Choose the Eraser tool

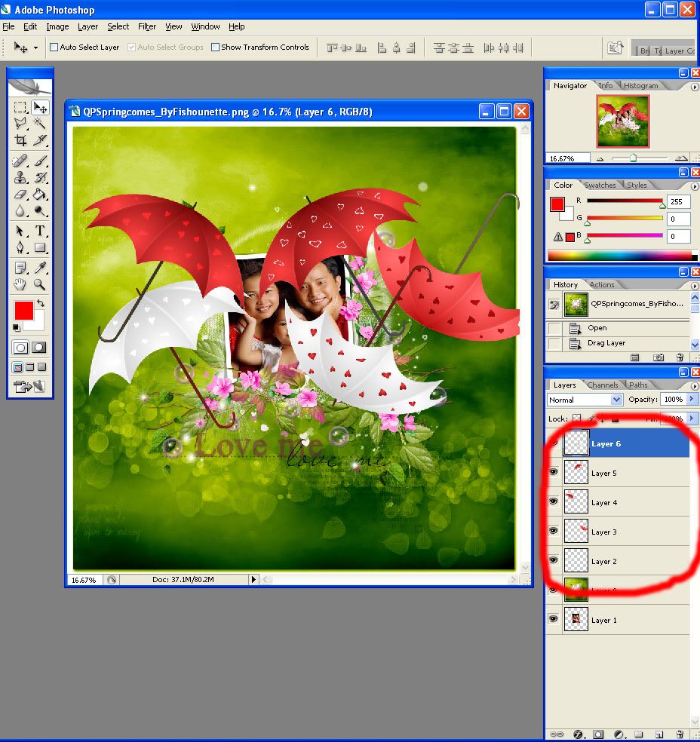(x=21, y=195)
